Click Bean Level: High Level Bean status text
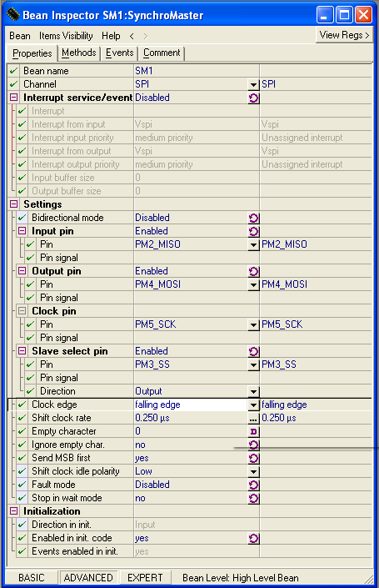 click(x=241, y=578)
